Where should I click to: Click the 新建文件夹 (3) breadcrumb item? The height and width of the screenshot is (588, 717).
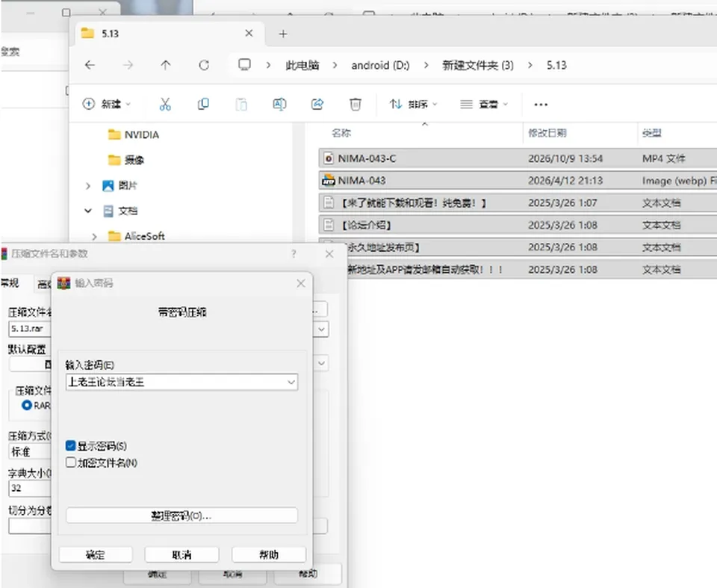point(478,65)
